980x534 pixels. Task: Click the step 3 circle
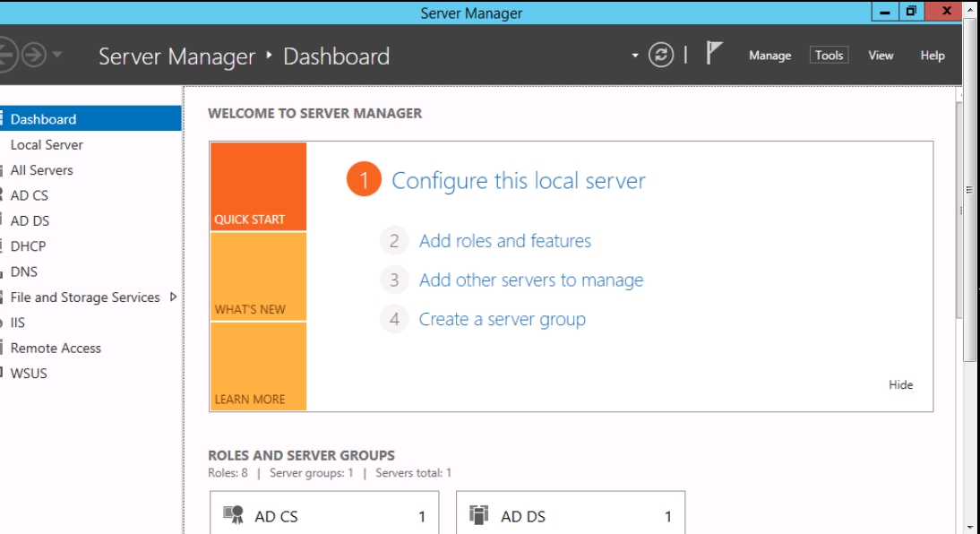[394, 280]
